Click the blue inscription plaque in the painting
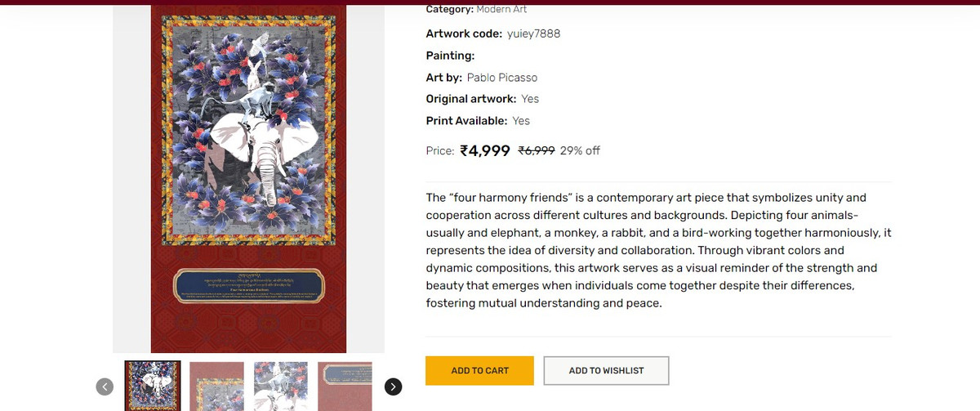980x411 pixels. 249,285
